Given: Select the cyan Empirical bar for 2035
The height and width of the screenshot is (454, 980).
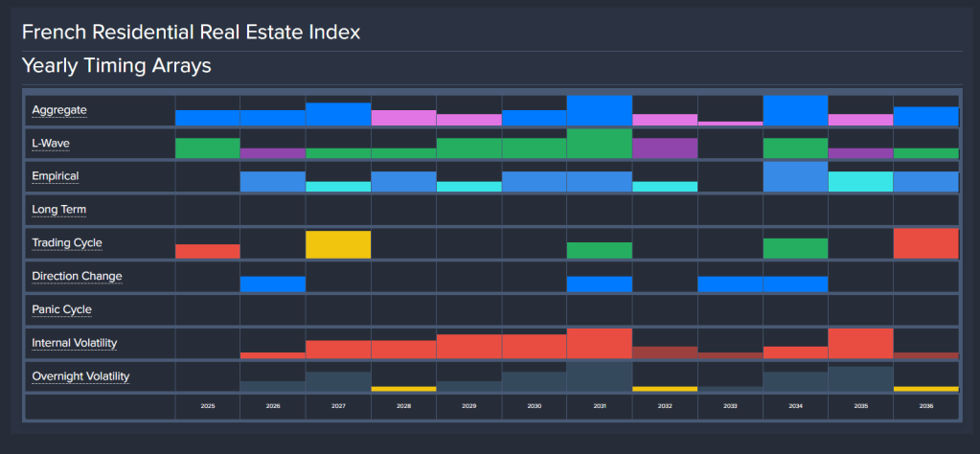Looking at the screenshot, I should click(x=860, y=182).
